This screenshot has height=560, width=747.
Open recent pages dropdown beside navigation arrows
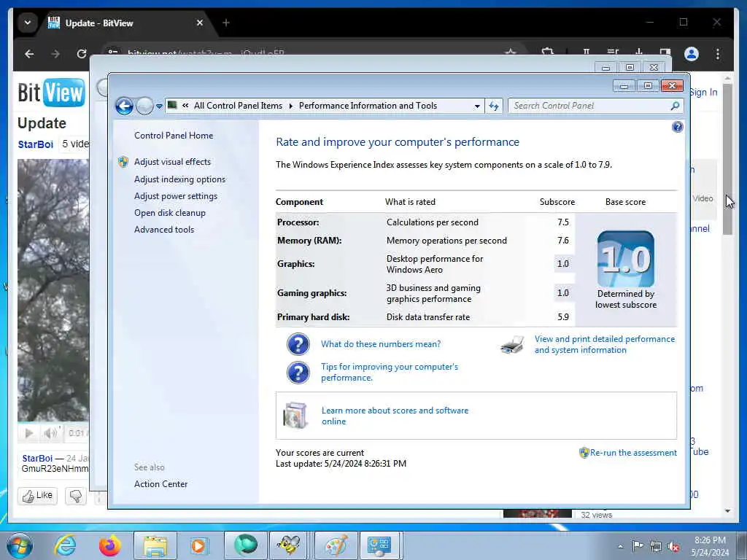[x=159, y=106]
